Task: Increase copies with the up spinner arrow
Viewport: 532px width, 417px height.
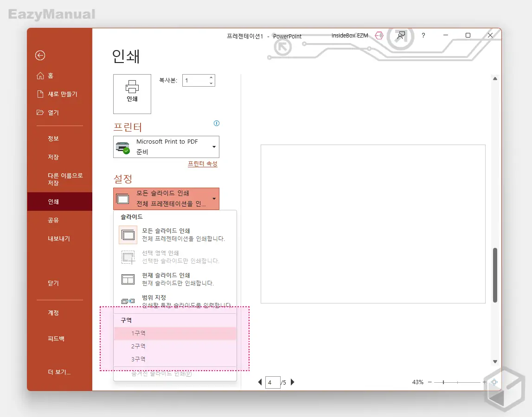Action: click(x=211, y=78)
